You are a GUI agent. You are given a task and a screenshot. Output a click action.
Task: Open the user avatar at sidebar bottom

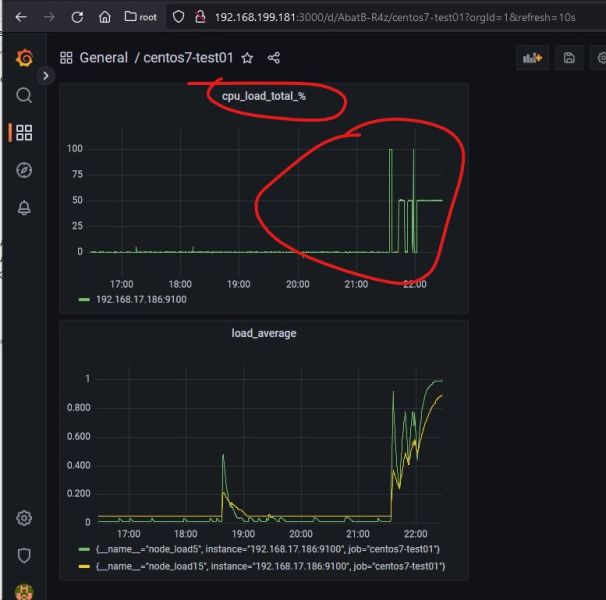(x=24, y=591)
